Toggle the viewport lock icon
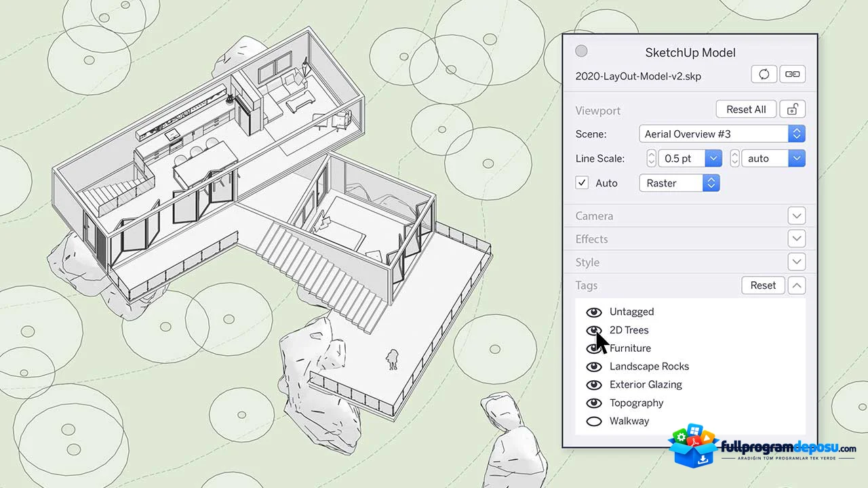This screenshot has width=868, height=488. pos(792,109)
